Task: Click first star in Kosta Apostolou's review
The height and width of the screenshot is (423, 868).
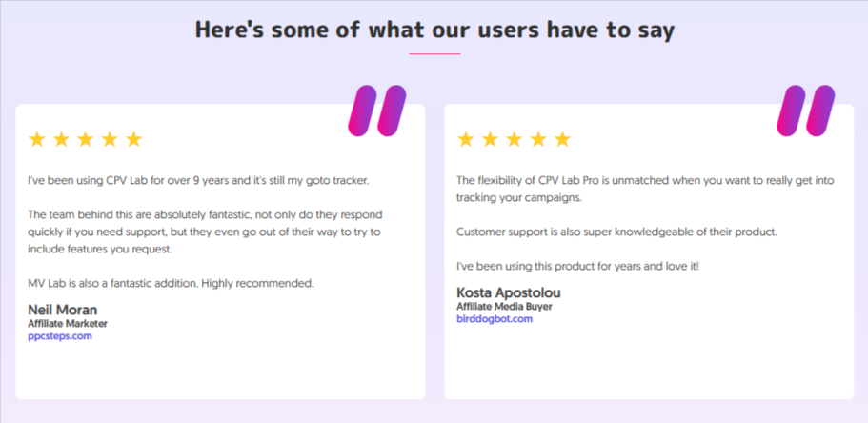Action: [x=466, y=139]
